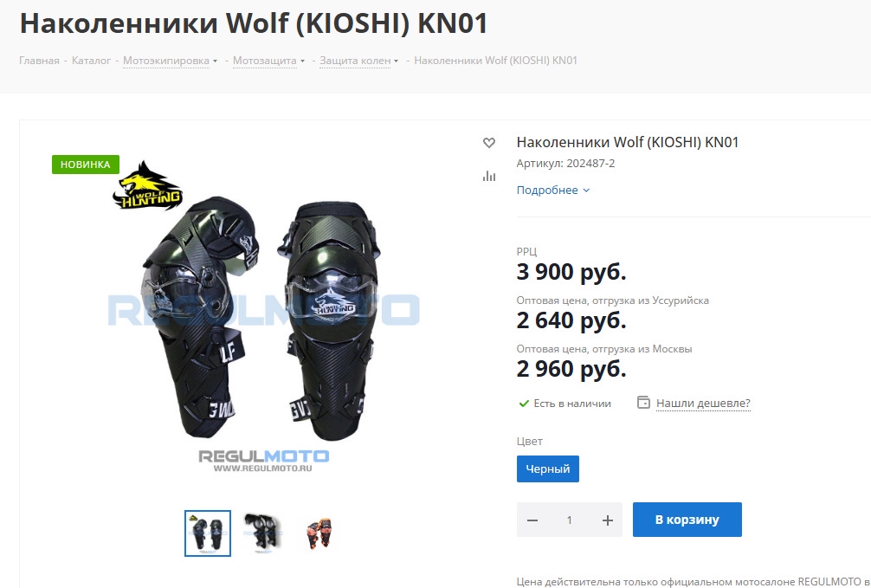The width and height of the screenshot is (871, 588).
Task: Click the green НОВИНКА badge
Action: tap(86, 165)
